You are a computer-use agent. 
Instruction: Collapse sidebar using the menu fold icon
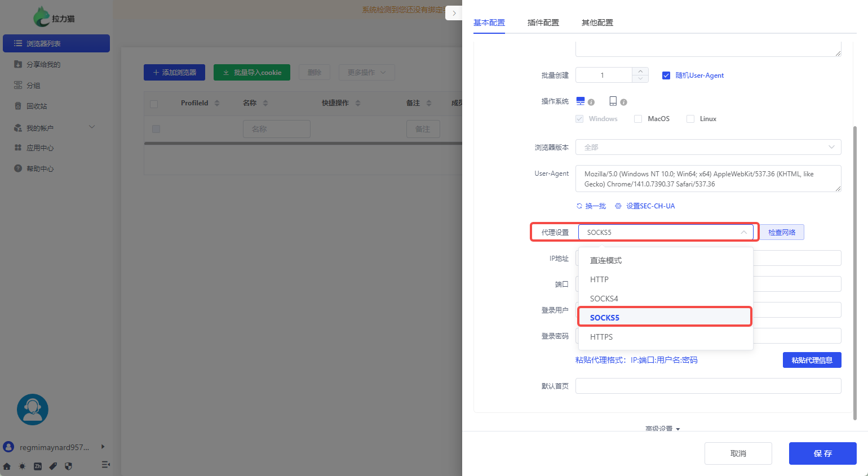(x=105, y=465)
